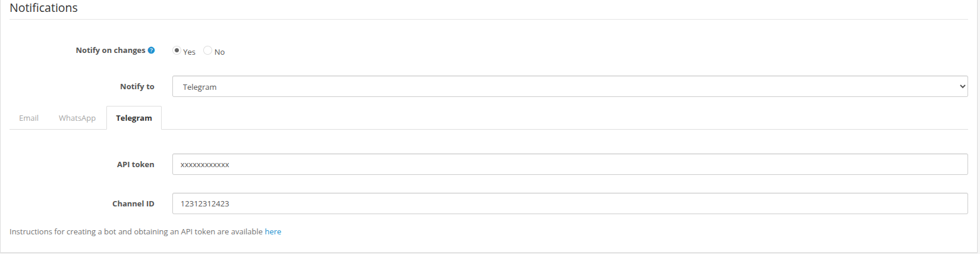The height and width of the screenshot is (254, 980).
Task: Focus the Channel ID input field
Action: click(x=569, y=203)
